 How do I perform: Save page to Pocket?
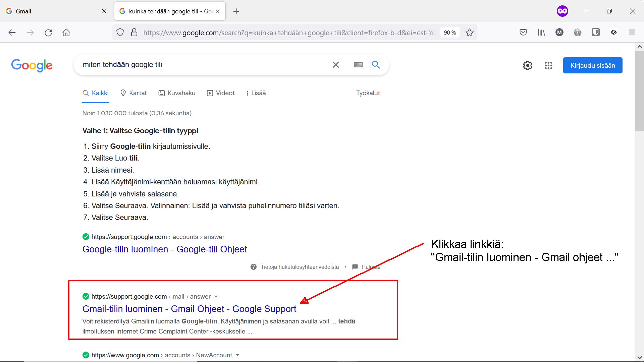(523, 33)
